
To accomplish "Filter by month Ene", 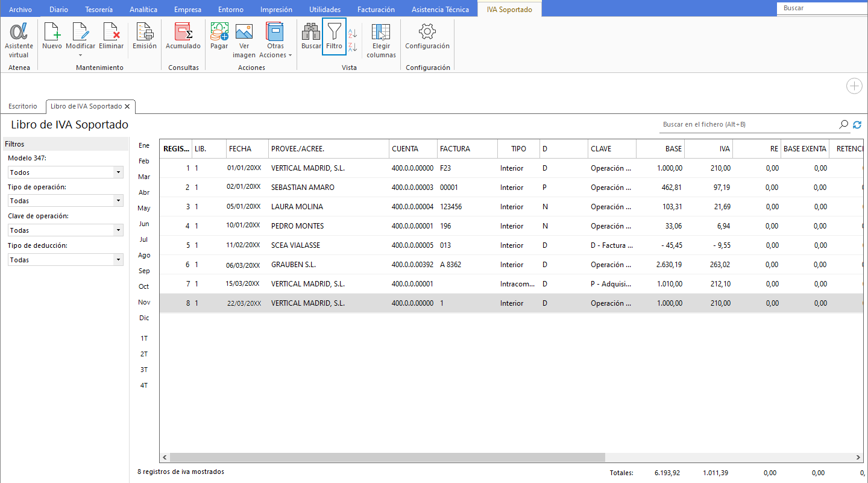I will 144,145.
